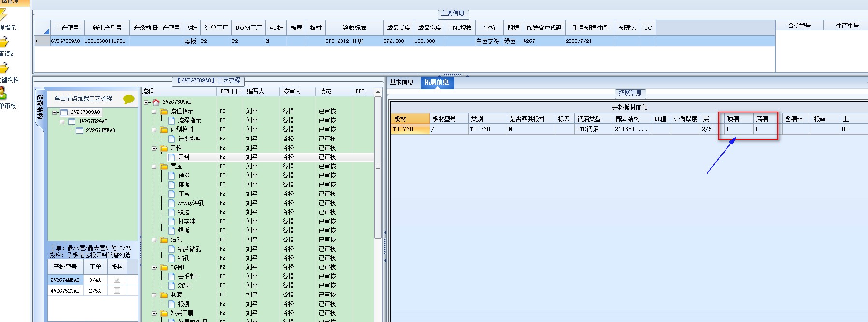Image resolution: width=868 pixels, height=322 pixels.
Task: Click the 层压 folder icon
Action: (164, 166)
